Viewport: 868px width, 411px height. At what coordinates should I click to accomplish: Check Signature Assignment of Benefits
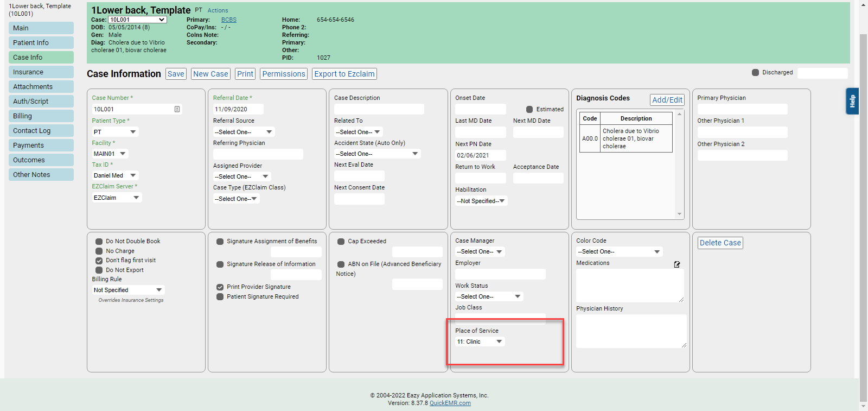pos(220,242)
